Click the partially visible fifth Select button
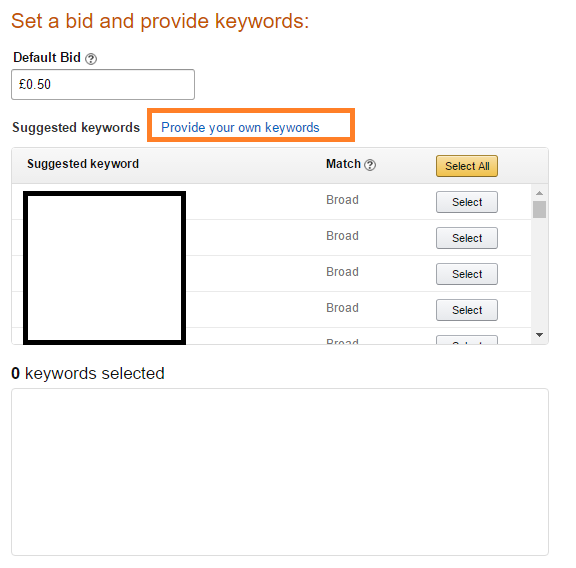This screenshot has height=568, width=576. point(467,340)
